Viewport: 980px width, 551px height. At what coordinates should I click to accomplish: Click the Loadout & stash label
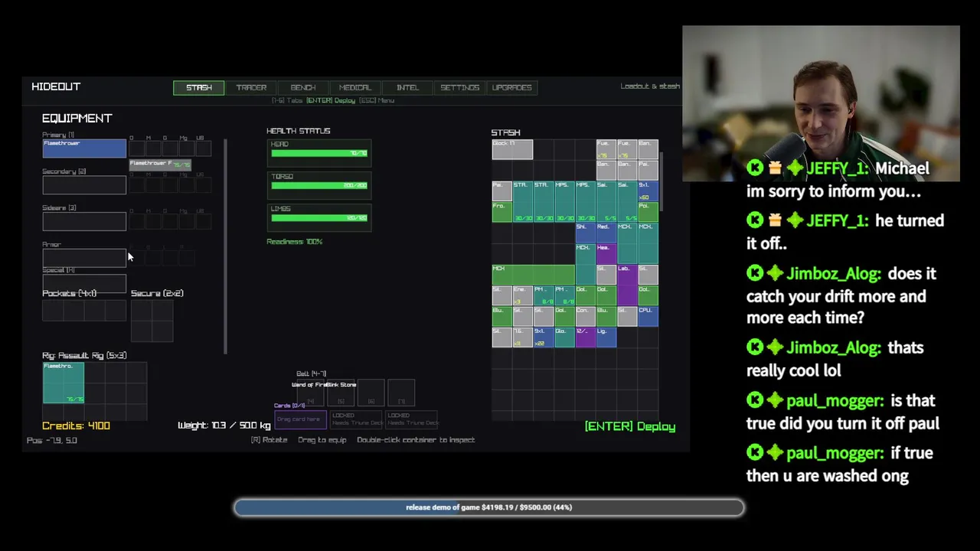click(x=650, y=86)
